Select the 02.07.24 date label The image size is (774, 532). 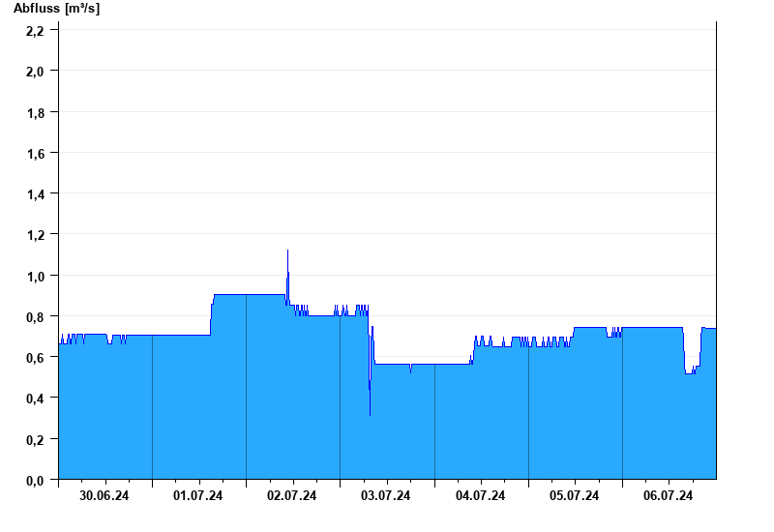(x=292, y=495)
